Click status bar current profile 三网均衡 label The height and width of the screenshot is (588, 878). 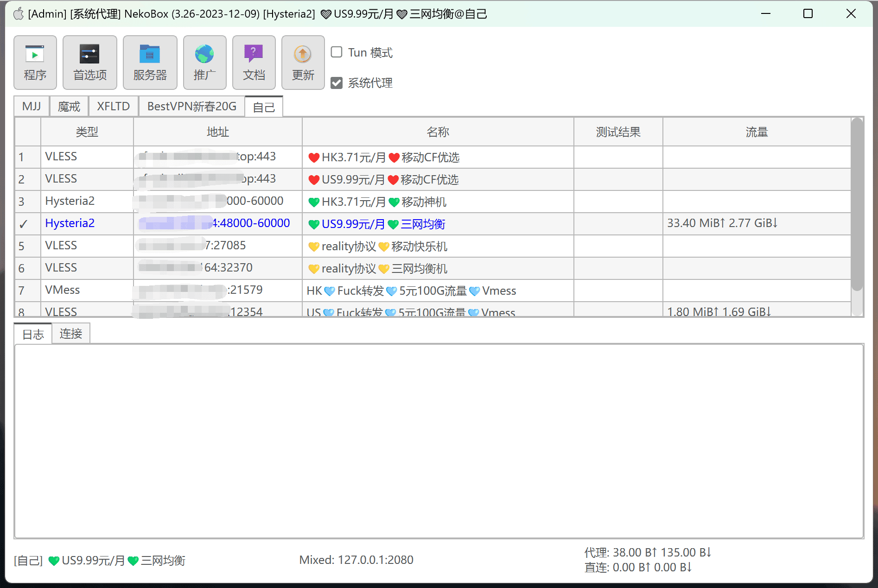tap(100, 561)
